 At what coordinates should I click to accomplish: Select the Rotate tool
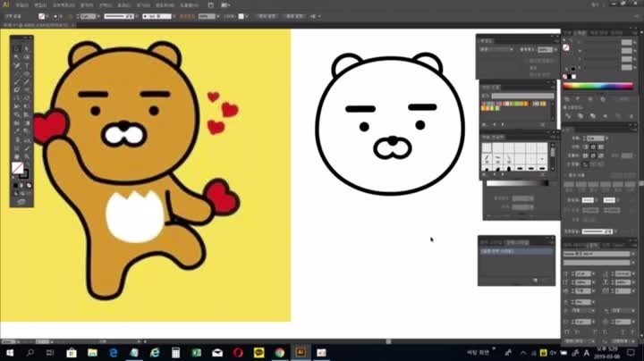17,98
